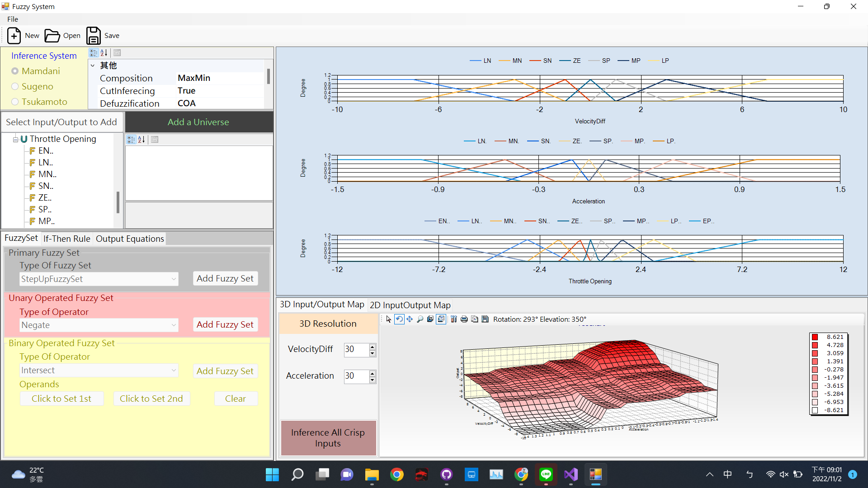
Task: Click the Save disk icon
Action: pyautogui.click(x=94, y=36)
